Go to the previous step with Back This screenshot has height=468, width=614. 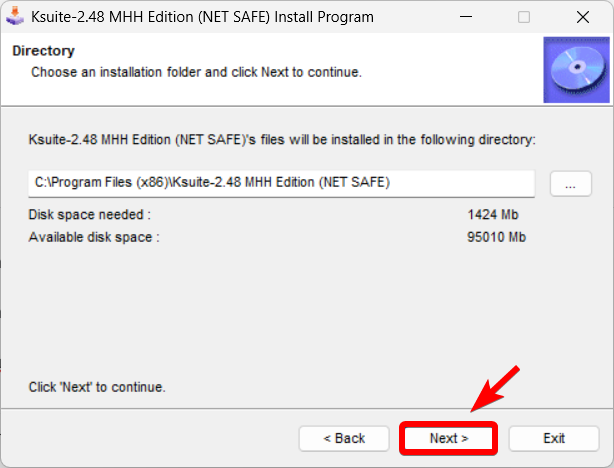344,438
